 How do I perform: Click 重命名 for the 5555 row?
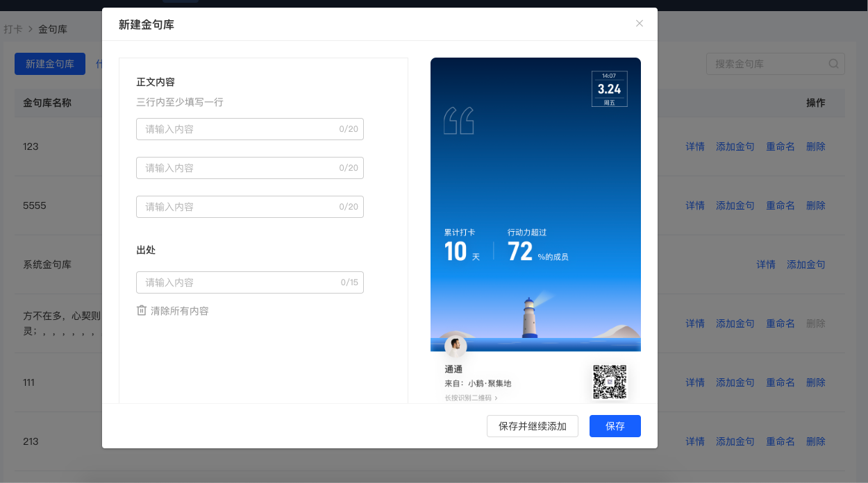(x=781, y=205)
